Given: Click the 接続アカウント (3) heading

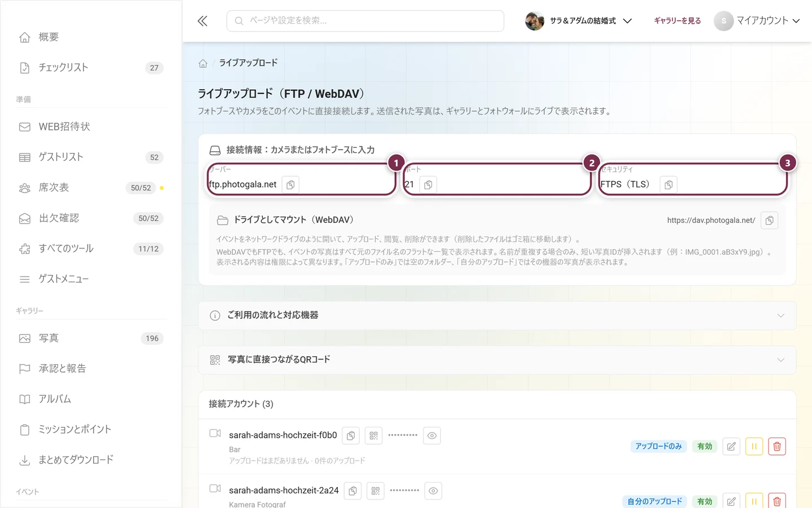Looking at the screenshot, I should pos(241,404).
